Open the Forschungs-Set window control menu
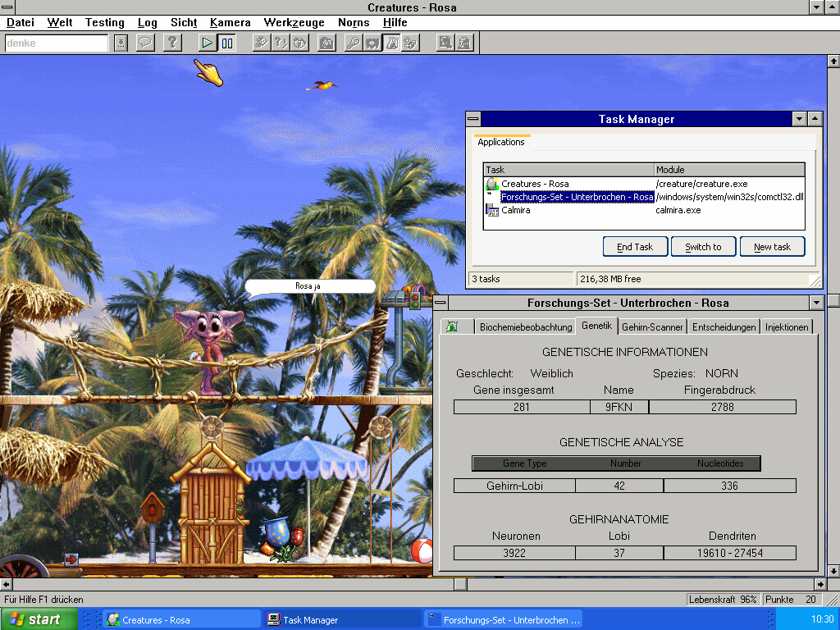 [x=441, y=303]
